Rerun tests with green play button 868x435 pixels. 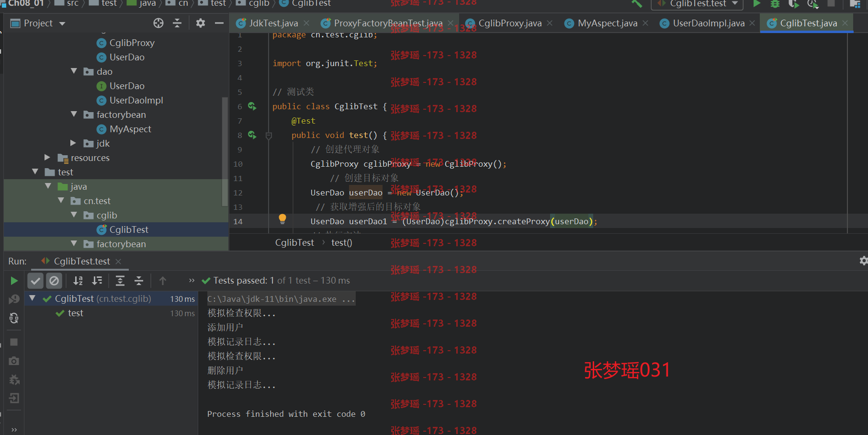pos(14,281)
